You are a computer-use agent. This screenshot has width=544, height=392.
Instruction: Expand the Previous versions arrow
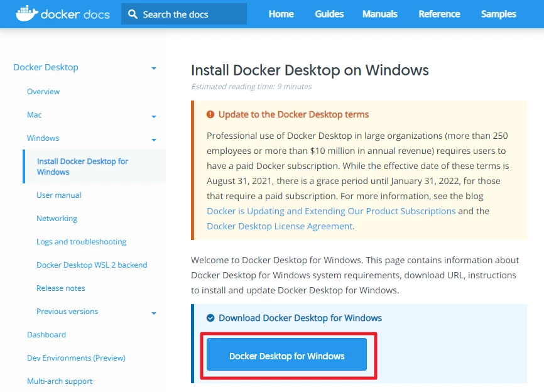tap(153, 313)
